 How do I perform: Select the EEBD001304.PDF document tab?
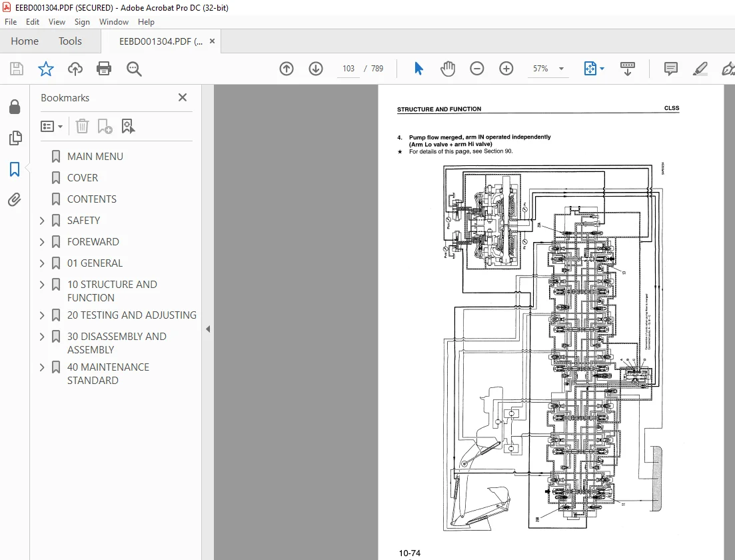click(161, 41)
